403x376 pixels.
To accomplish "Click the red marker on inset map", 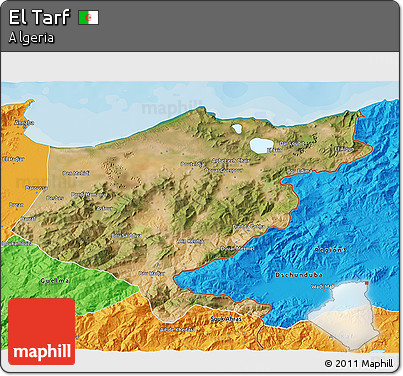I will (367, 283).
